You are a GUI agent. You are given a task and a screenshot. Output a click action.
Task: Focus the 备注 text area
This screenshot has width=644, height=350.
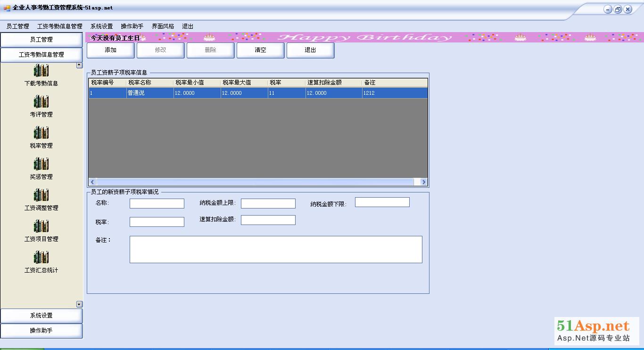point(276,250)
